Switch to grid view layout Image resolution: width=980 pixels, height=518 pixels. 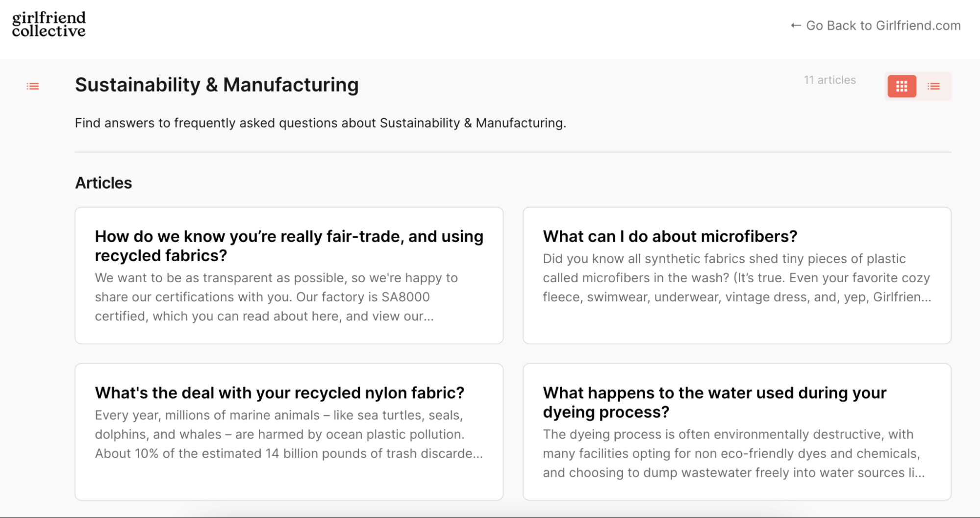point(902,87)
